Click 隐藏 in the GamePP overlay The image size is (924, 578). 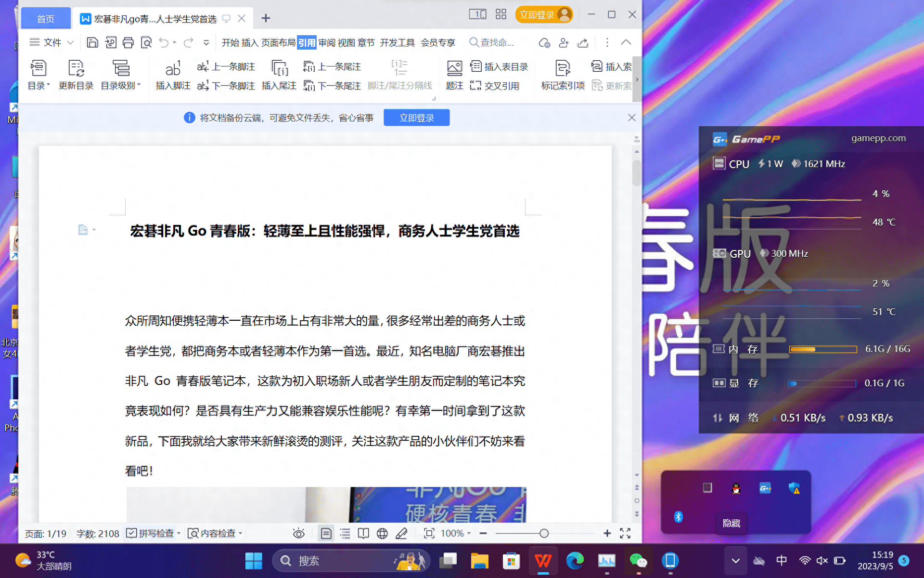[x=731, y=523]
